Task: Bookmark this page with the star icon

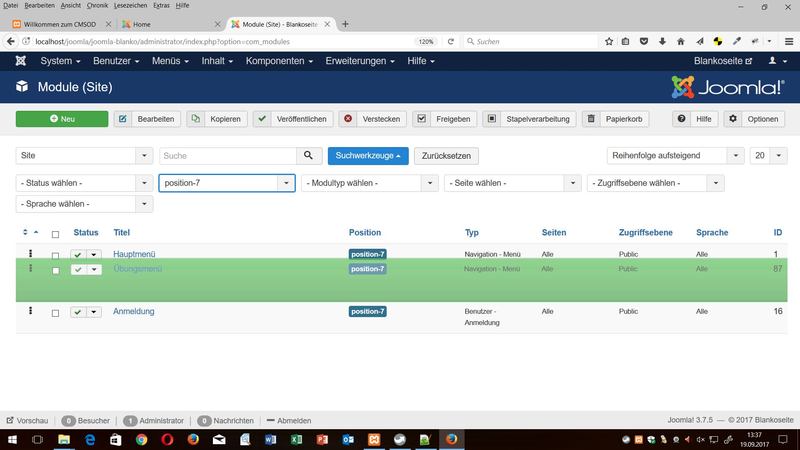Action: [x=609, y=41]
